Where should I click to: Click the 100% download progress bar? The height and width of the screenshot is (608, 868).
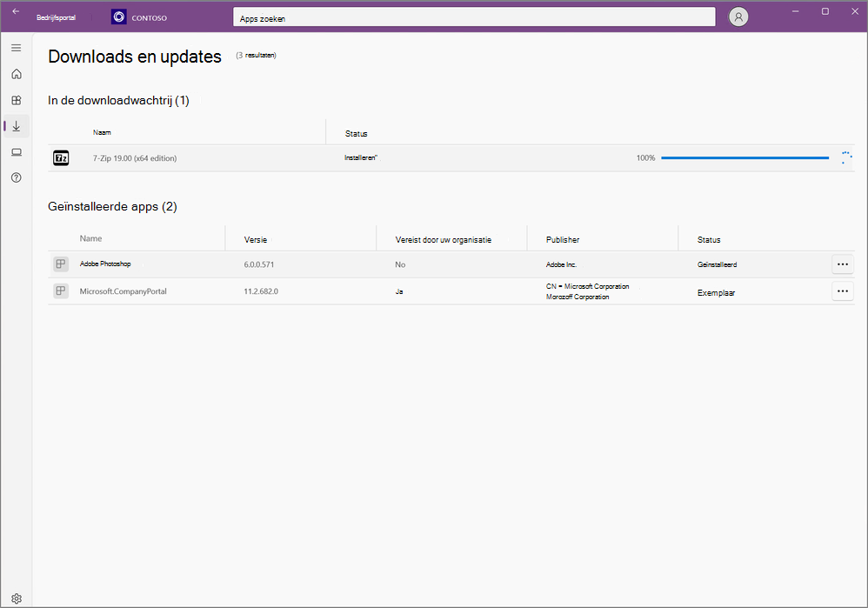(744, 157)
